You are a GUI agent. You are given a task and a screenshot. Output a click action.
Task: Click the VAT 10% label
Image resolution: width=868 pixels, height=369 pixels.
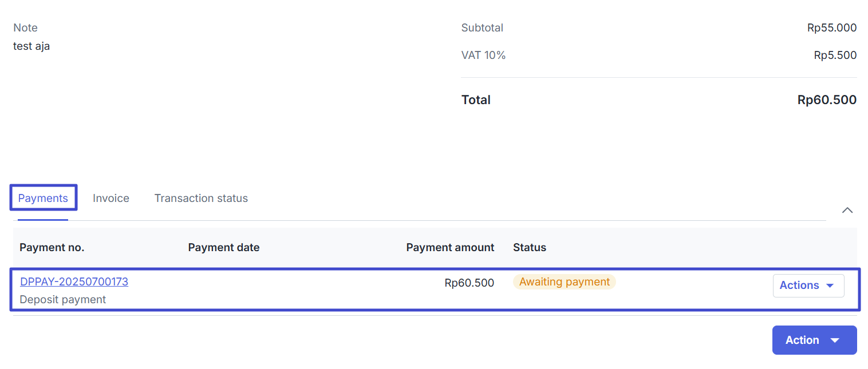pos(483,55)
